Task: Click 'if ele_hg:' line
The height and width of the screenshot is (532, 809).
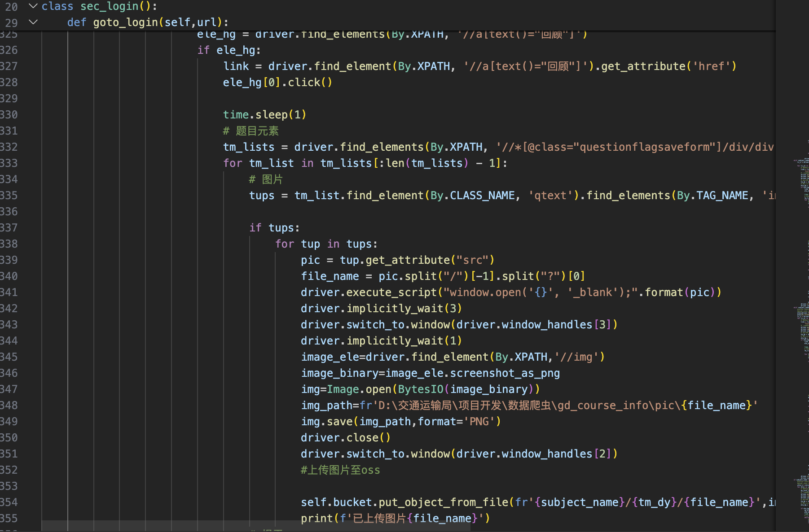Action: click(229, 50)
